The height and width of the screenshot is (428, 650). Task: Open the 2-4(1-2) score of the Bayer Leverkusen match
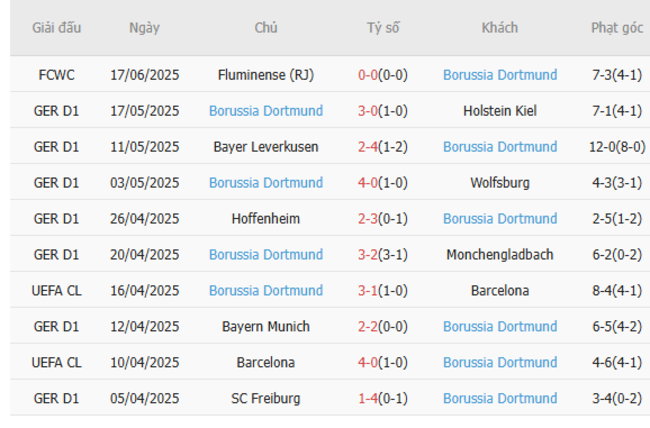coord(382,147)
